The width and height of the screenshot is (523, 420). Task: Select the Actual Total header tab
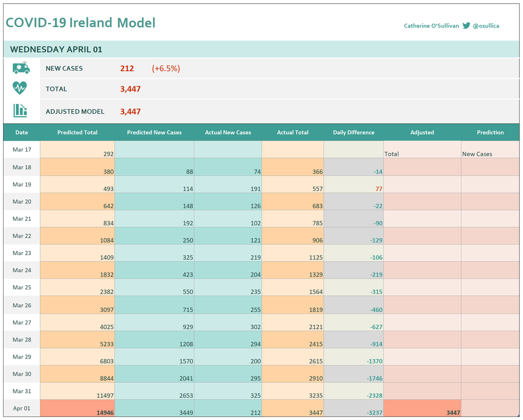click(x=292, y=132)
